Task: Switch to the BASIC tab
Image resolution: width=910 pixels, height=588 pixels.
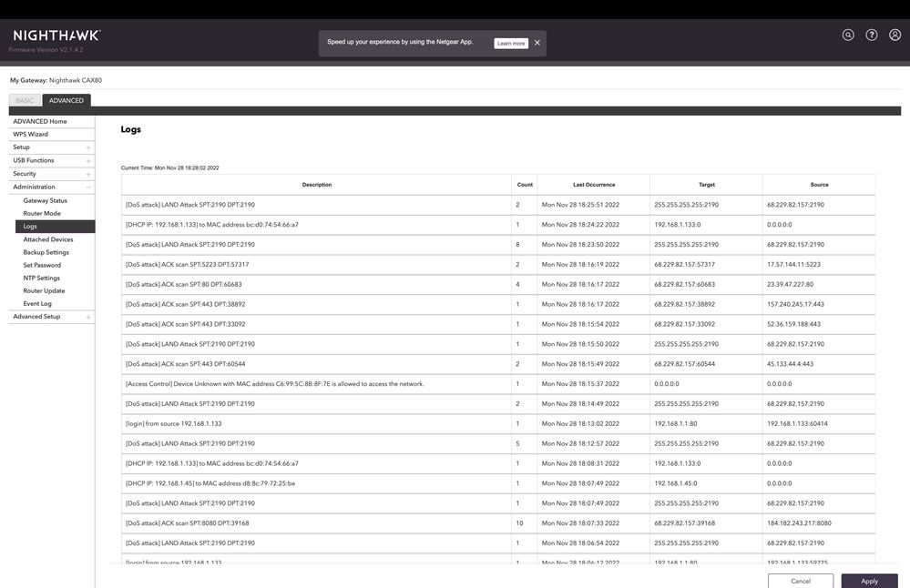Action: tap(25, 100)
